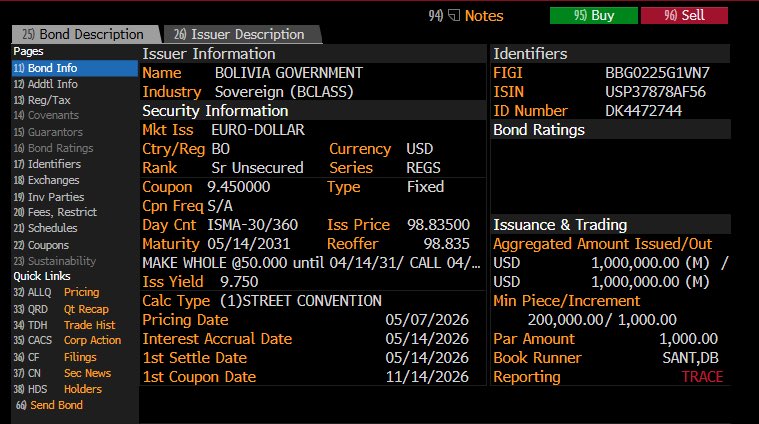Click the Book Runner value SANT,DB
The image size is (759, 424).
click(x=690, y=358)
